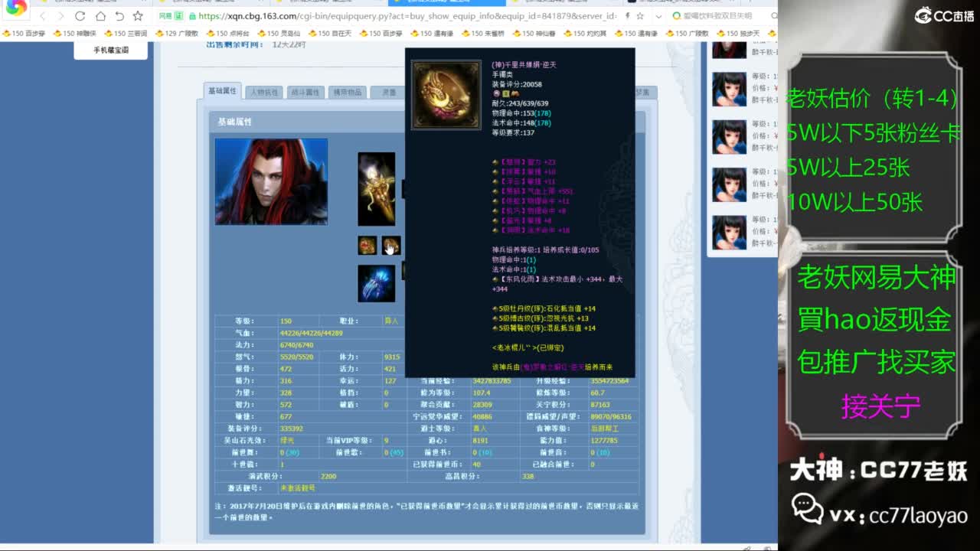The image size is (980, 551).
Task: Open the '150 点将台' bookmark
Action: (x=228, y=33)
